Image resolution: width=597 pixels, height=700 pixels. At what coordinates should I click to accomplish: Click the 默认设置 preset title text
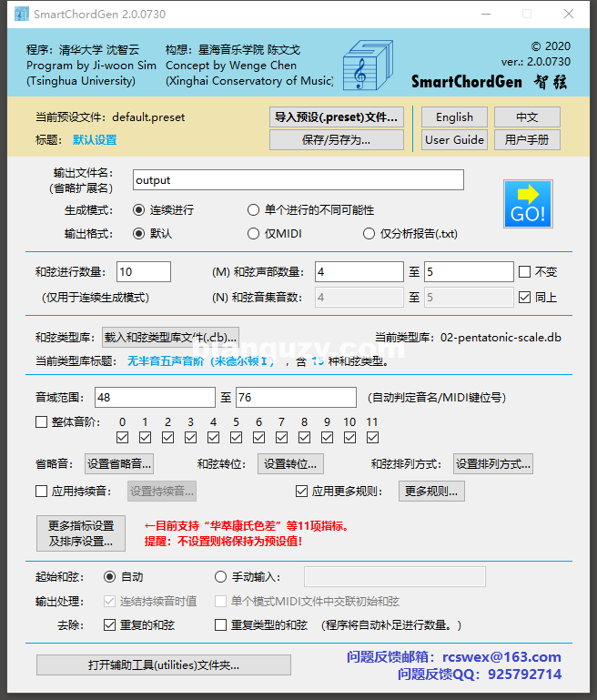(95, 140)
